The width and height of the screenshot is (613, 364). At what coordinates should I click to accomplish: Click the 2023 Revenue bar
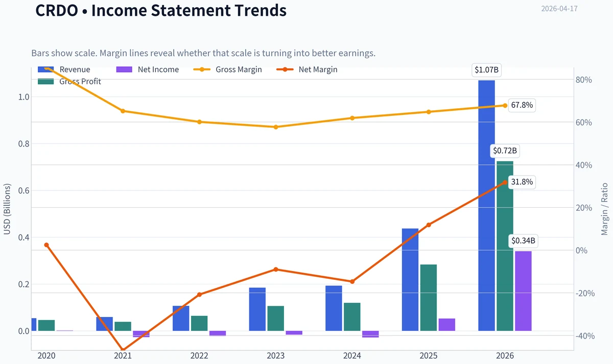pos(257,309)
